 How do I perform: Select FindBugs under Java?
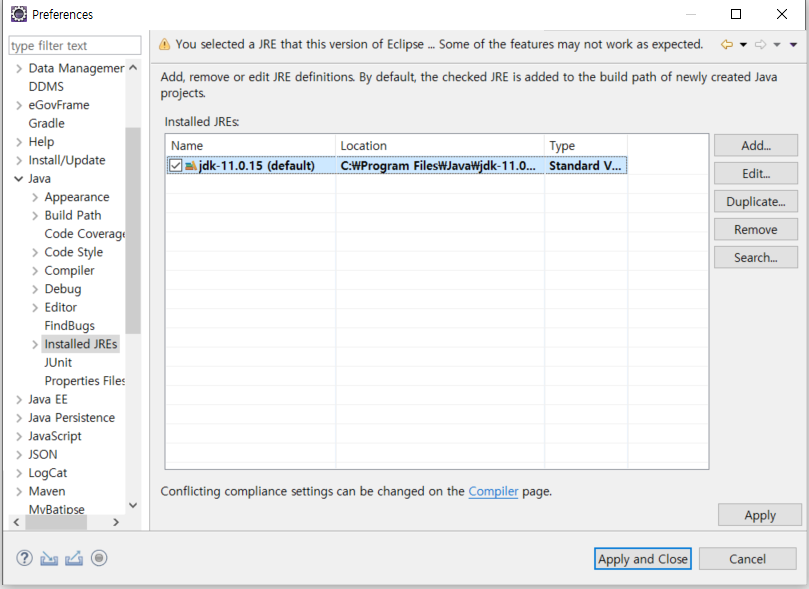pos(70,326)
